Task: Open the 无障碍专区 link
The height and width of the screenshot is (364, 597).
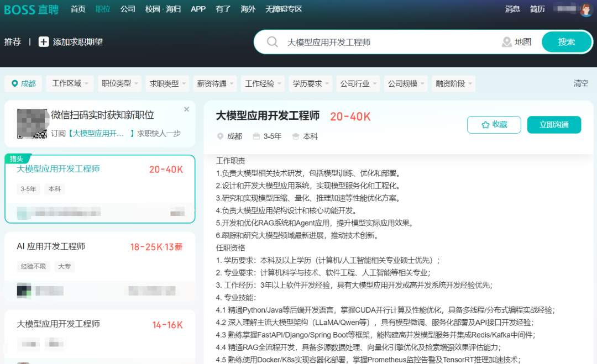Action: [x=284, y=9]
